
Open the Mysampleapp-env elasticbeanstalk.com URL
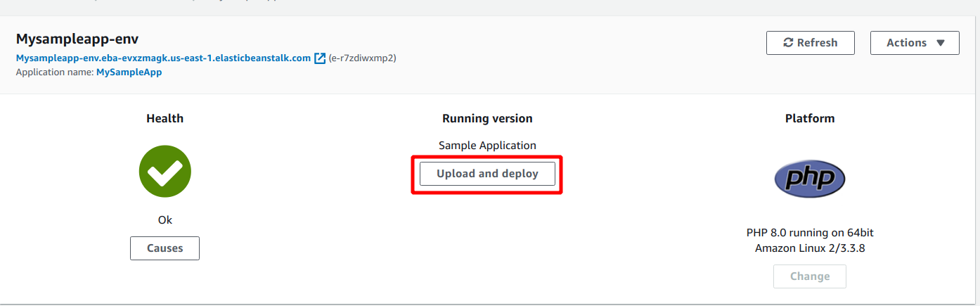coord(163,58)
